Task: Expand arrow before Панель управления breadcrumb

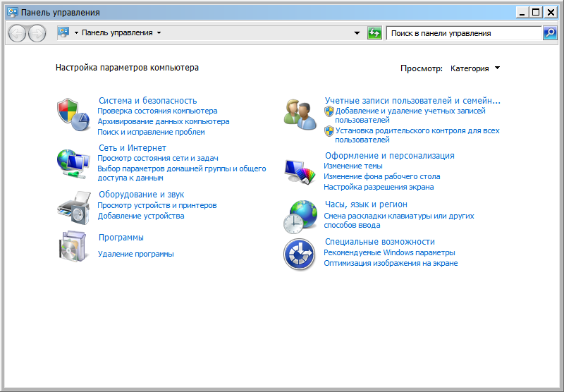Action: (76, 32)
